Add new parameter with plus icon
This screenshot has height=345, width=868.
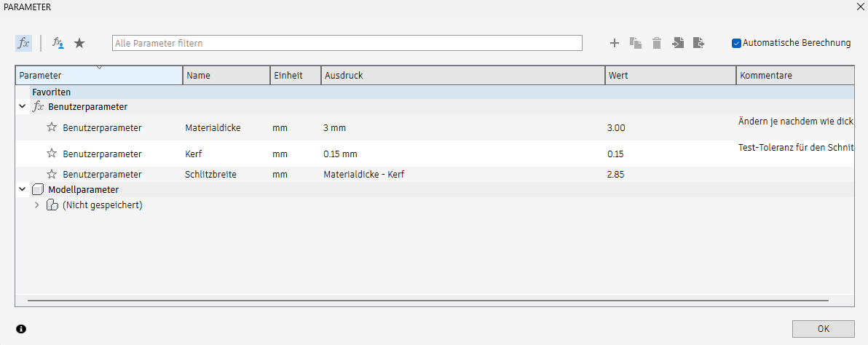[x=614, y=43]
